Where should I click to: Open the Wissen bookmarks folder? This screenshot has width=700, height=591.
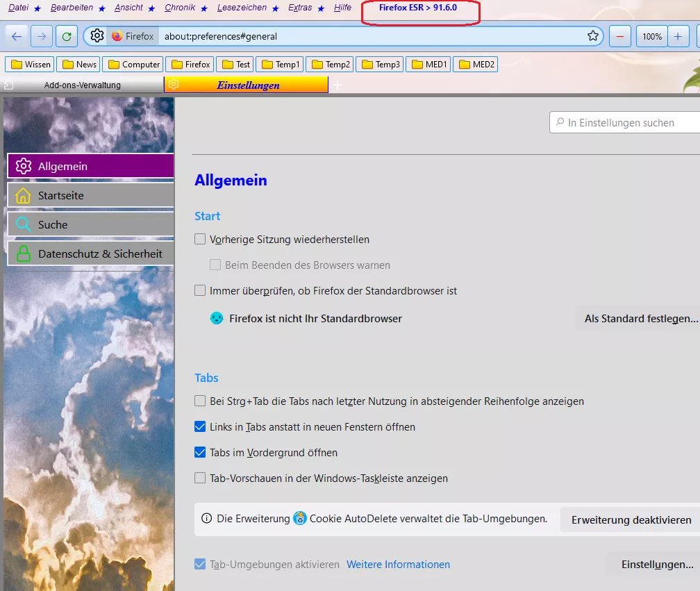click(x=30, y=65)
